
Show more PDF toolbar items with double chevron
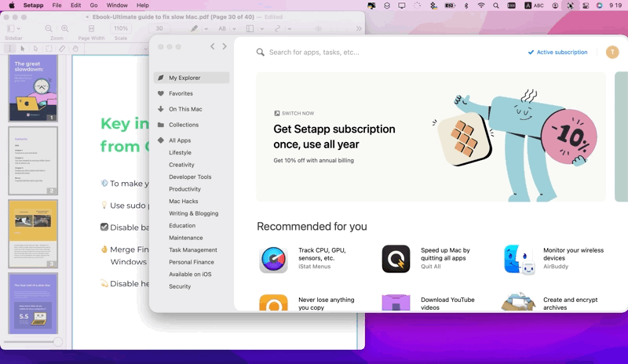[x=359, y=28]
